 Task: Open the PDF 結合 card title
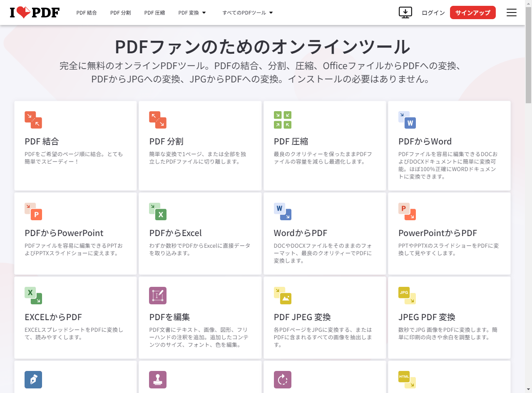[42, 142]
